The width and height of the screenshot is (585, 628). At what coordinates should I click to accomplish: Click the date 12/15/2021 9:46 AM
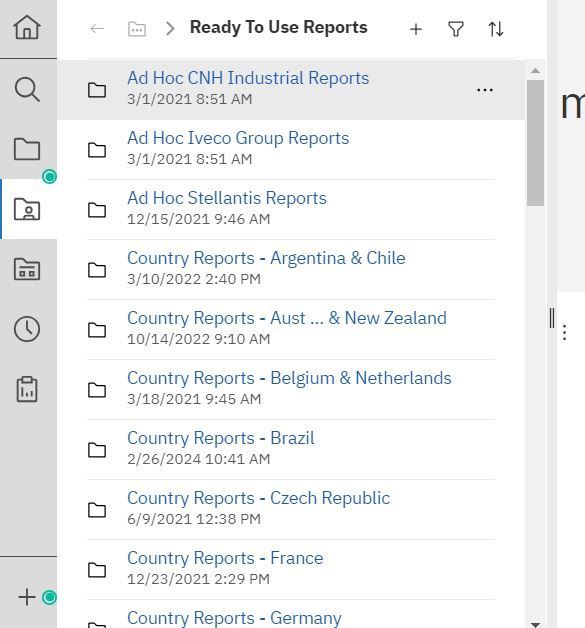click(x=199, y=219)
